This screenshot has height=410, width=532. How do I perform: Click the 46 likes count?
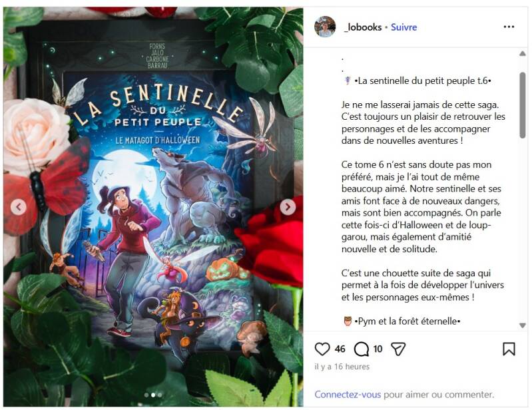(x=340, y=349)
